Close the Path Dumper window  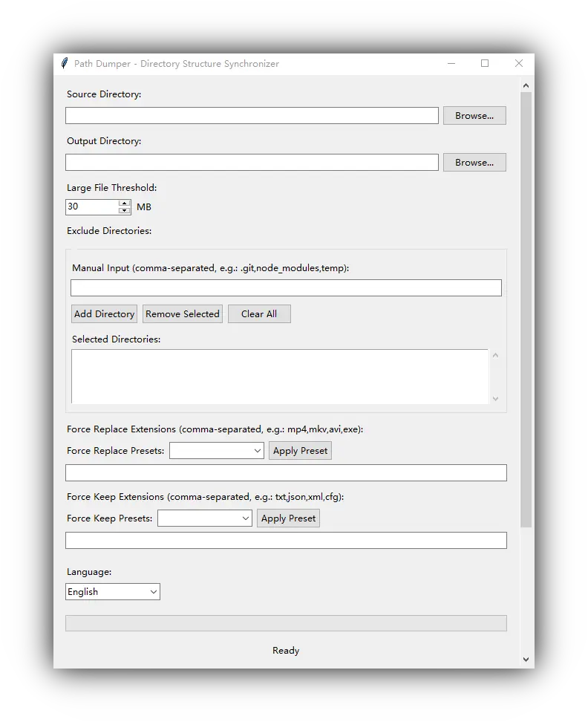[x=518, y=64]
